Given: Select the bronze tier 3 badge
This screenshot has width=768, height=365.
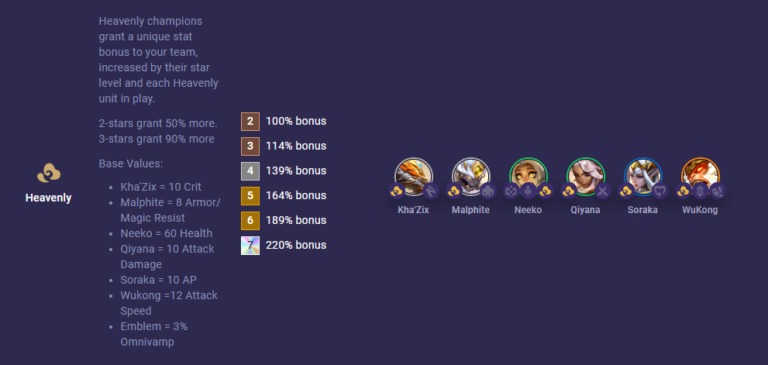Looking at the screenshot, I should pos(250,146).
